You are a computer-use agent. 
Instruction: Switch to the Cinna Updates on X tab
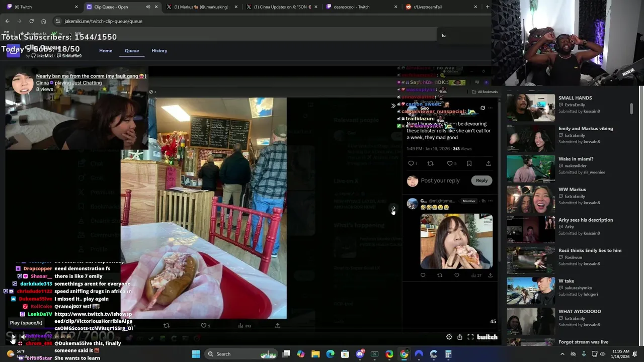[282, 7]
